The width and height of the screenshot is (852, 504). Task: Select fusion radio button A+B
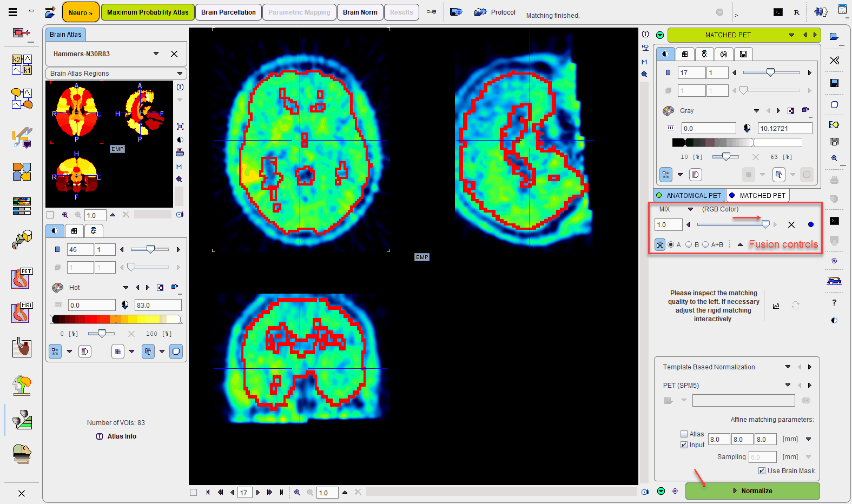[x=705, y=245]
